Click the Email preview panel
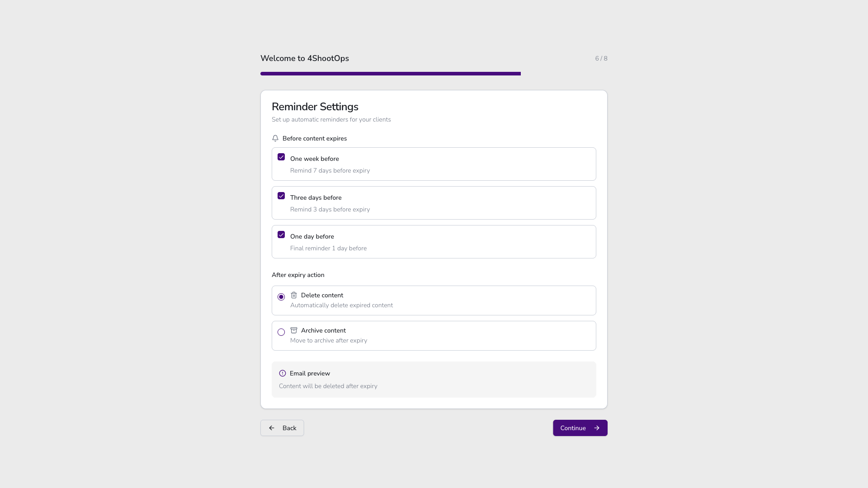Screen dimensions: 868x488 click(x=434, y=380)
